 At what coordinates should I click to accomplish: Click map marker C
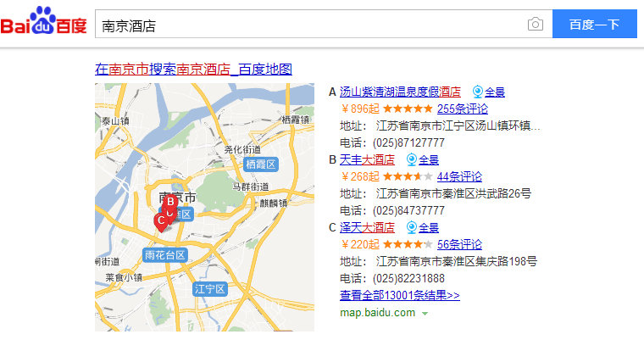point(161,221)
